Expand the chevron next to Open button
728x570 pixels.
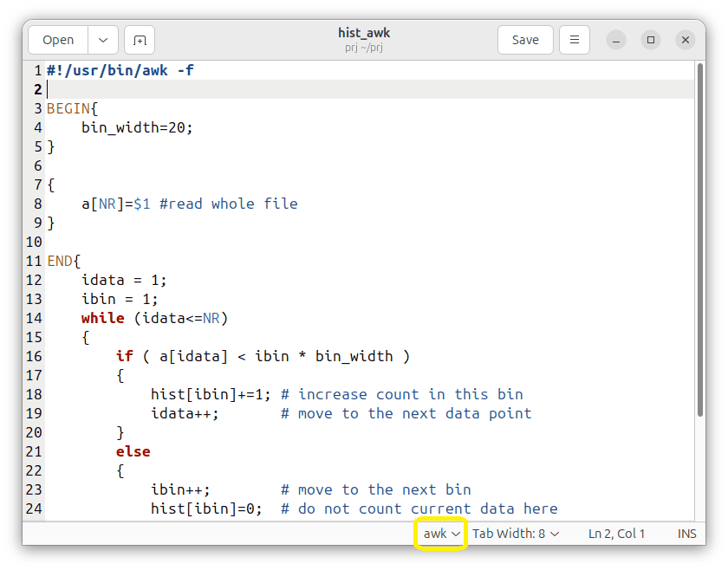click(102, 40)
